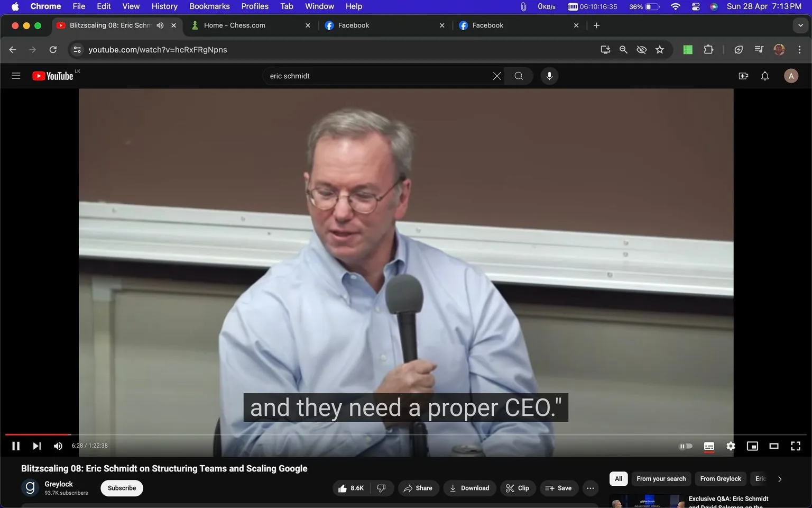Expand more filter chips with the right arrow
Screen dimensions: 812x508
click(x=780, y=478)
